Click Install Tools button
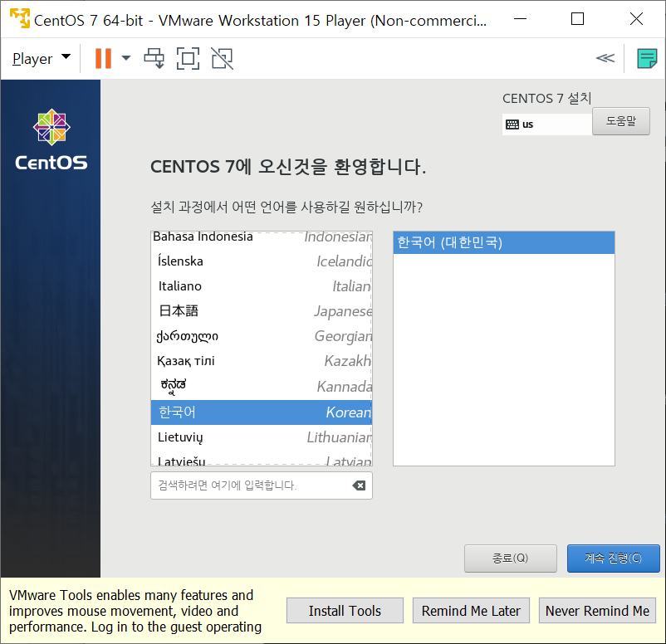Screen dimensions: 666x644 tap(345, 611)
